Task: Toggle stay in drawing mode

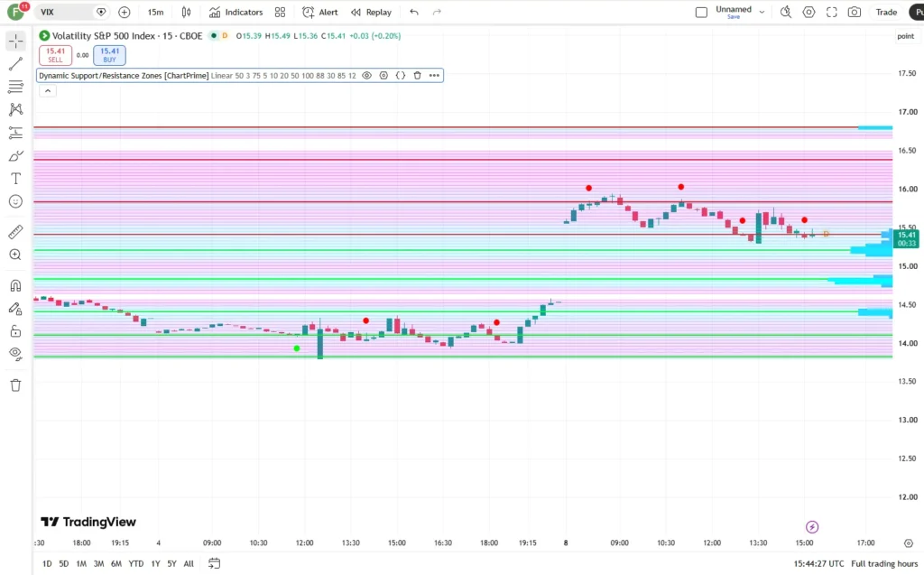Action: [16, 309]
